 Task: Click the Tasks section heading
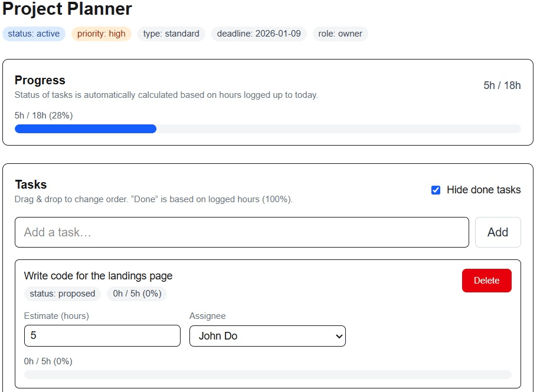(31, 185)
